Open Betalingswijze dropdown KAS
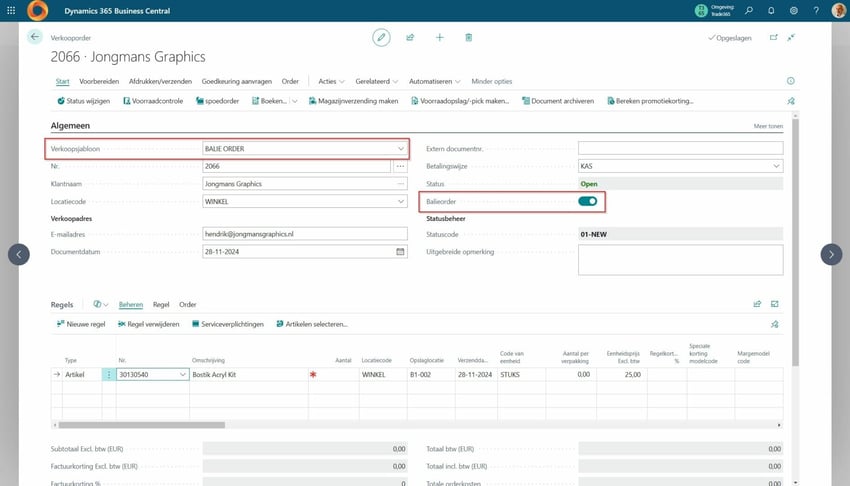This screenshot has height=486, width=850. 776,166
